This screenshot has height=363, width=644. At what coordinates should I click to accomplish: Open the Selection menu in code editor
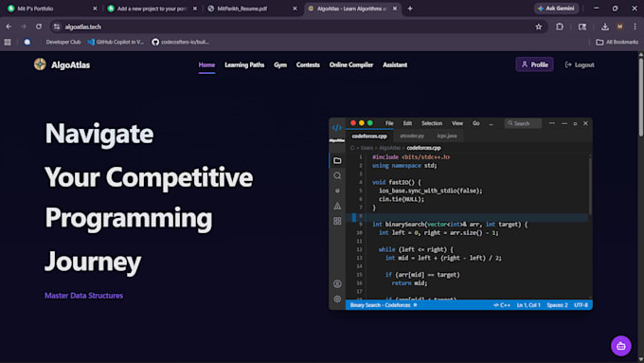pyautogui.click(x=432, y=123)
